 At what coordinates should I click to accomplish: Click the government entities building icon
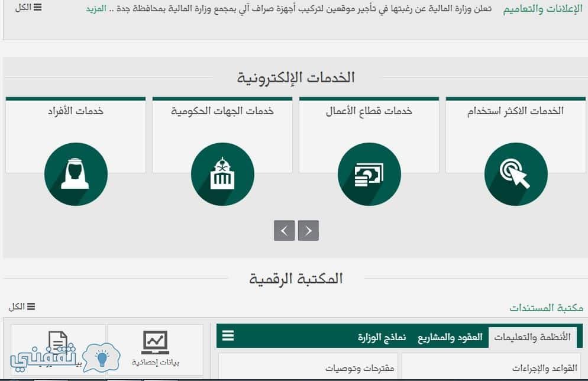pyautogui.click(x=222, y=173)
